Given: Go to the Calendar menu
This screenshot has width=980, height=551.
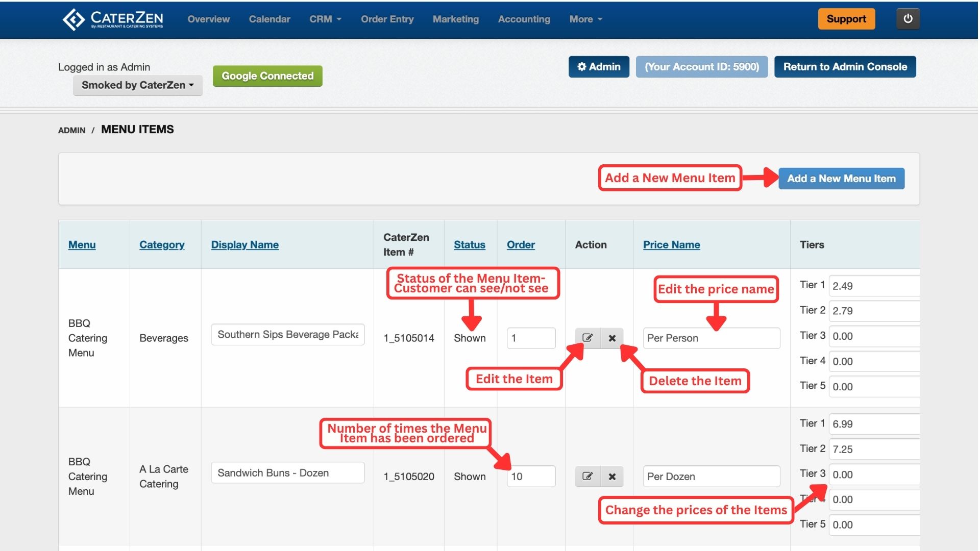Looking at the screenshot, I should pos(269,19).
